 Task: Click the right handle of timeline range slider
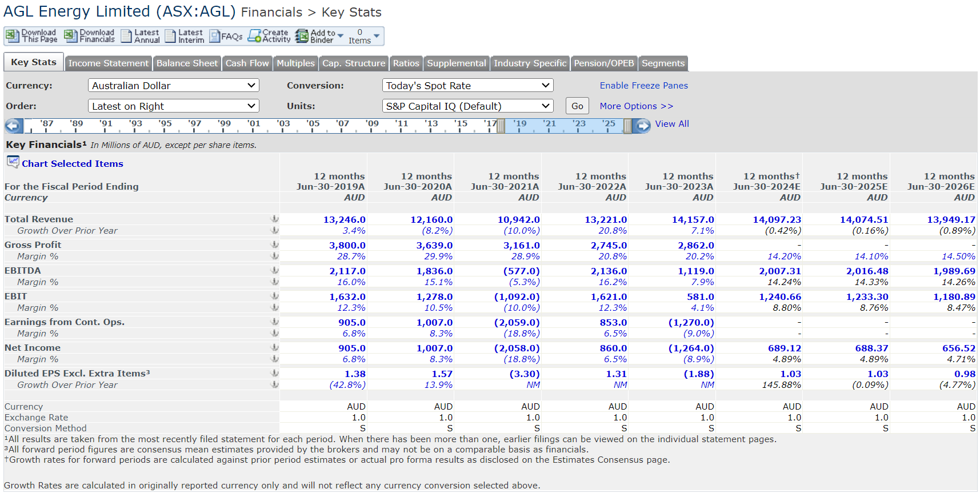tap(627, 126)
